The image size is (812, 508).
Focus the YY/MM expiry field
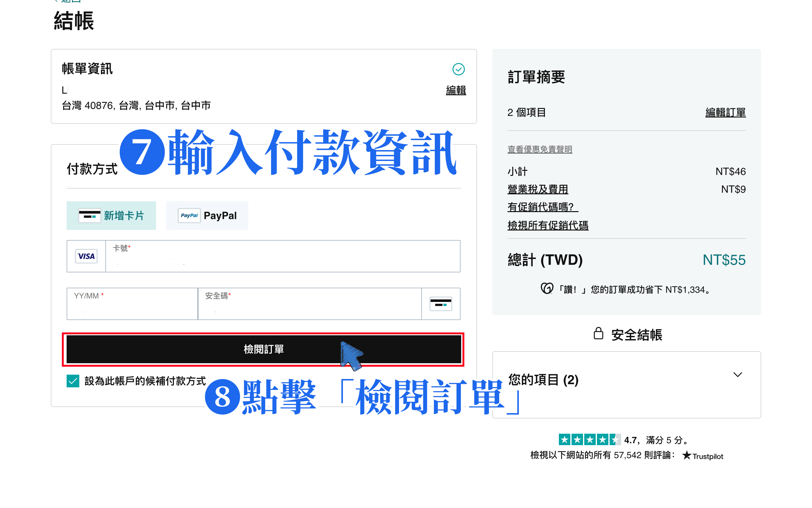(x=132, y=304)
